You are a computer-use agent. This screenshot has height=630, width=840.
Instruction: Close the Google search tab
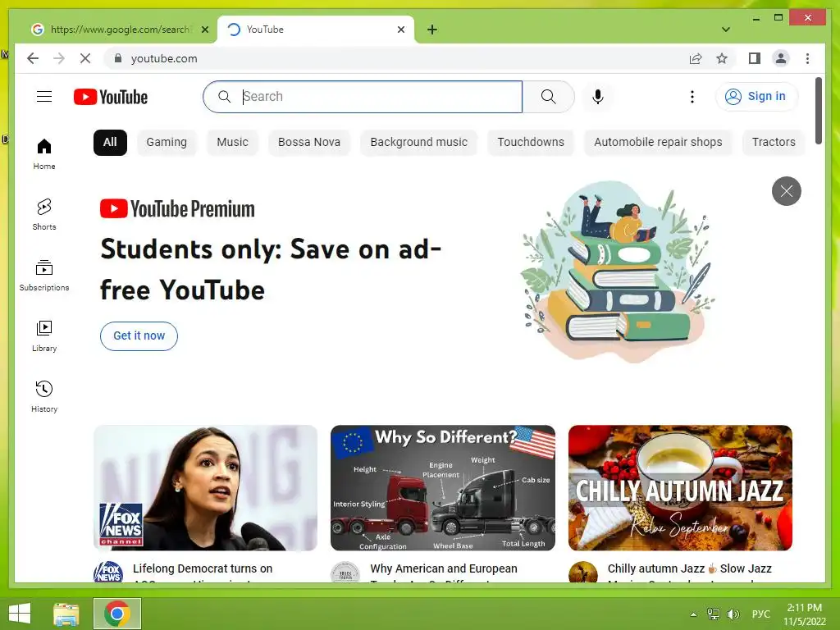204,30
